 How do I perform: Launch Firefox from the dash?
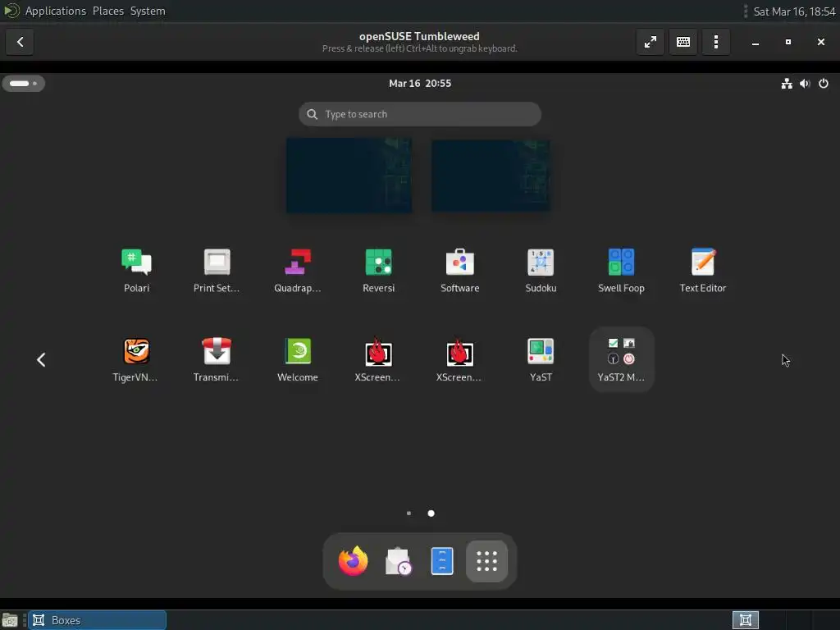point(353,561)
